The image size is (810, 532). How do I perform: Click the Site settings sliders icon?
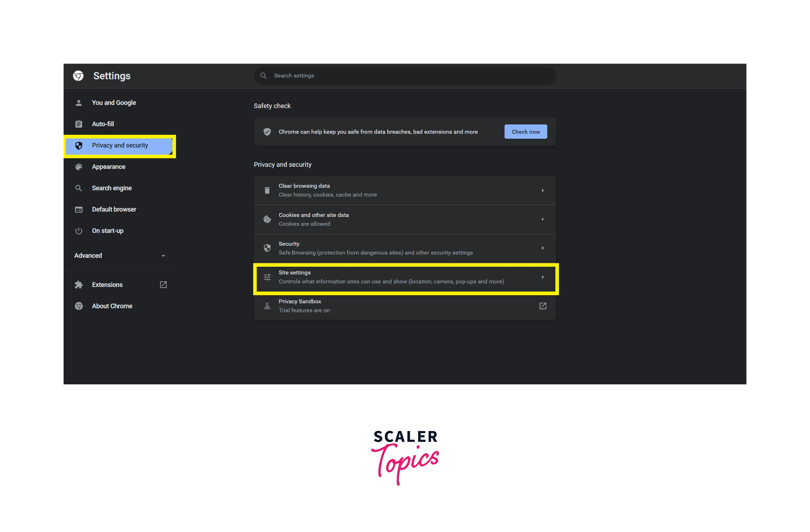[x=267, y=277]
